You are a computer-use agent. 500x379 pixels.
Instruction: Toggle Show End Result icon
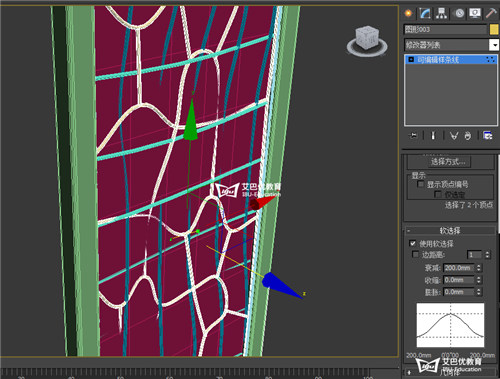coord(433,136)
